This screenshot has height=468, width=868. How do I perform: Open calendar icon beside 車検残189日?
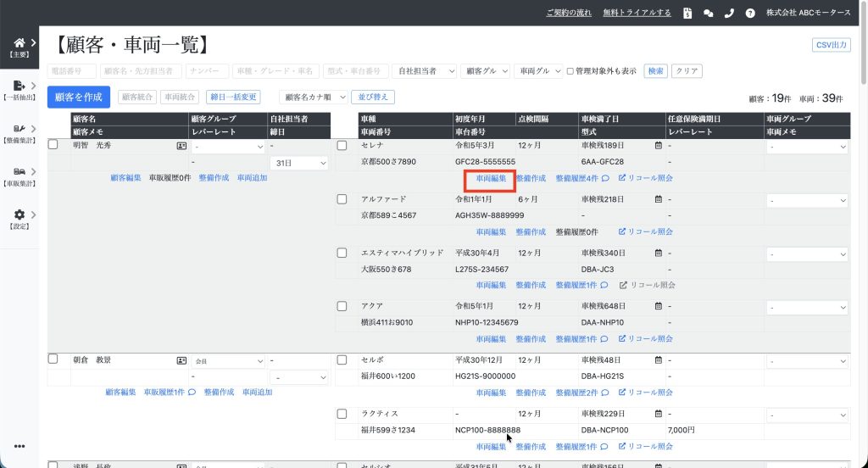(659, 146)
